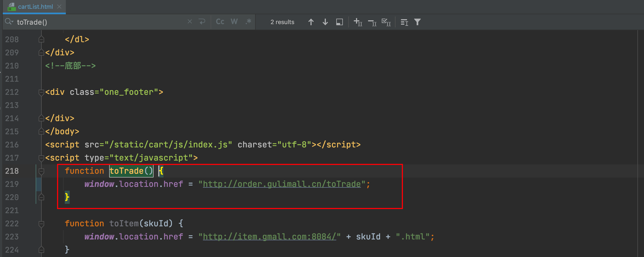644x257 pixels.
Task: Click charset "utf-8" attribute value
Action: click(x=294, y=145)
